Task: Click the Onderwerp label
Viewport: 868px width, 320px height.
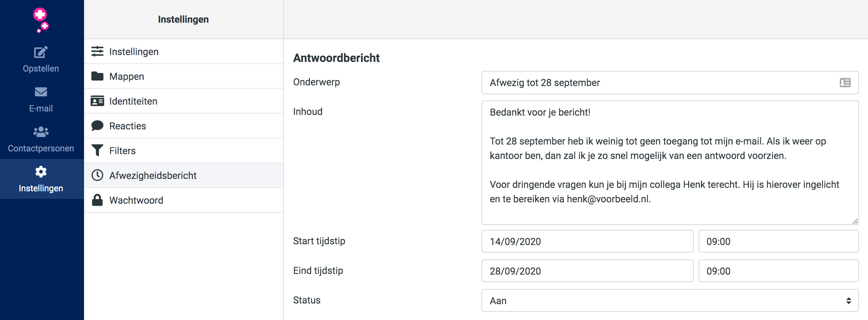Action: [316, 82]
